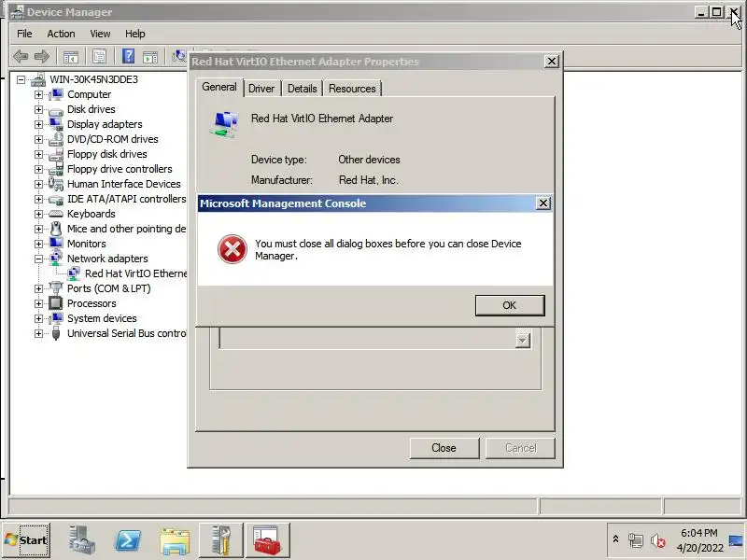Click the Show desktop icon beside the clock

[737, 540]
